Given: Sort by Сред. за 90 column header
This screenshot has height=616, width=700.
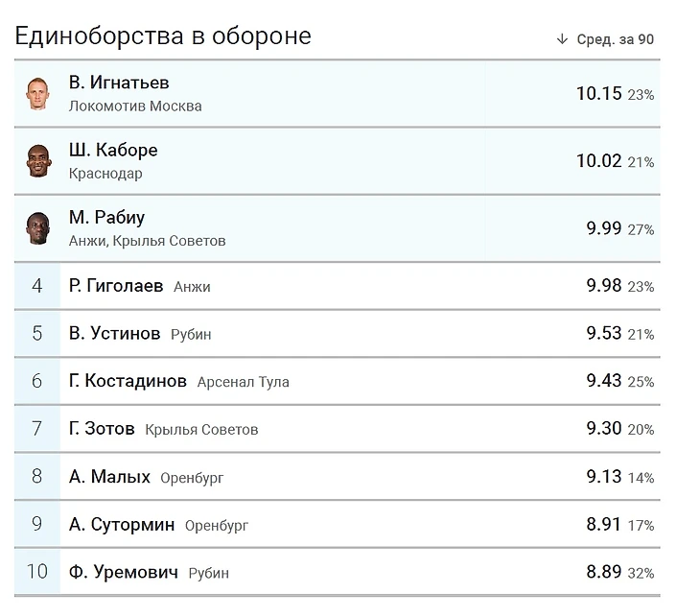Looking at the screenshot, I should (615, 39).
